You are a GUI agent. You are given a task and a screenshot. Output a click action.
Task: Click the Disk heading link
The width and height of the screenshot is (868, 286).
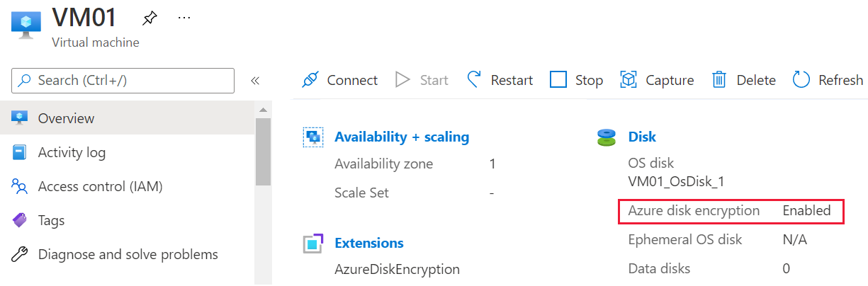[x=642, y=137]
